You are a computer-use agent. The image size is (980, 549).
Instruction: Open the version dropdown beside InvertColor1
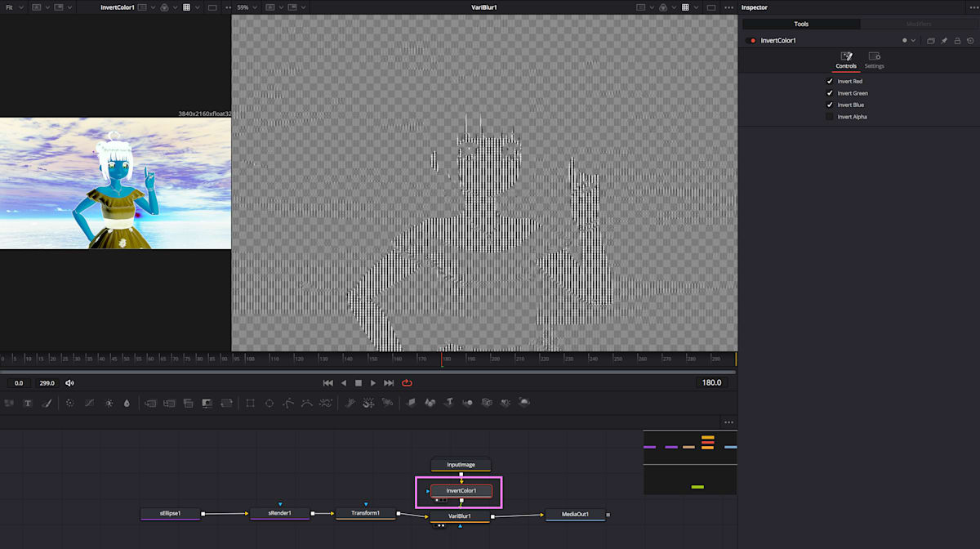[911, 40]
